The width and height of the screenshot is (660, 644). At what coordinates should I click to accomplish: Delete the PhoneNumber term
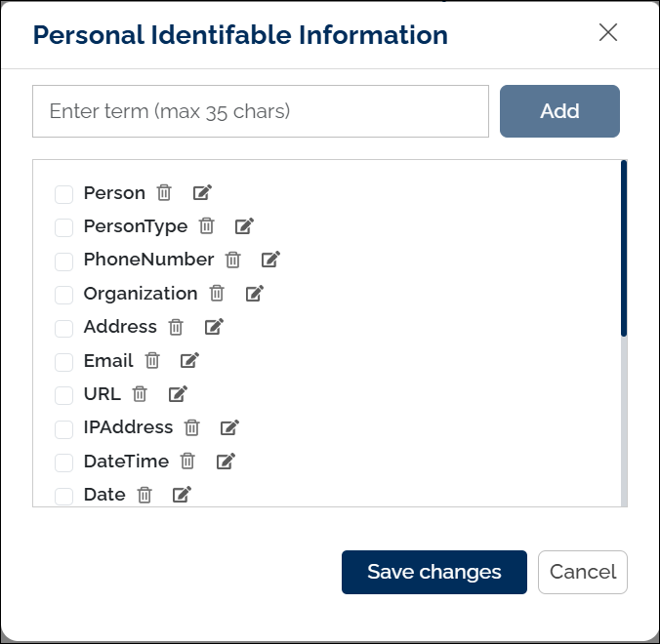pyautogui.click(x=232, y=260)
